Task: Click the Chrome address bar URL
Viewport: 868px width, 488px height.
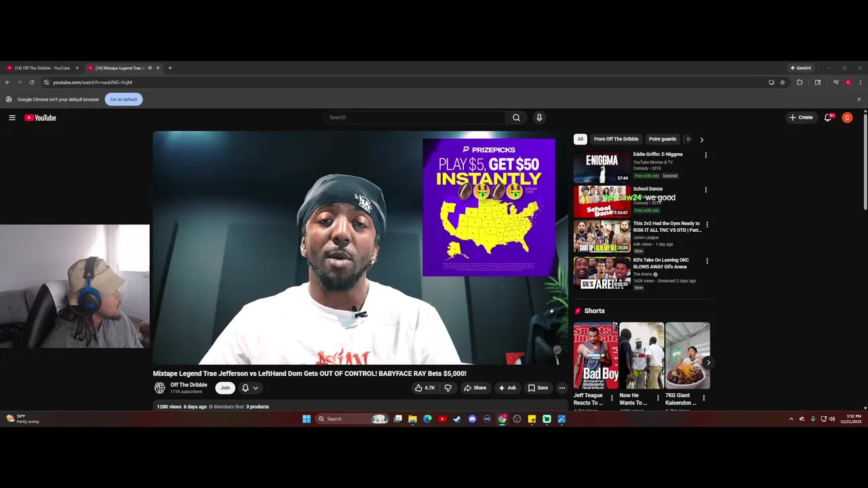Action: click(92, 82)
